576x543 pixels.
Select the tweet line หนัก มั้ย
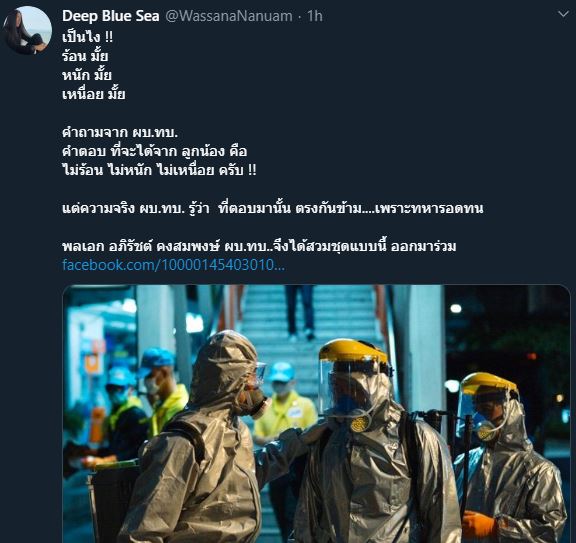(87, 75)
